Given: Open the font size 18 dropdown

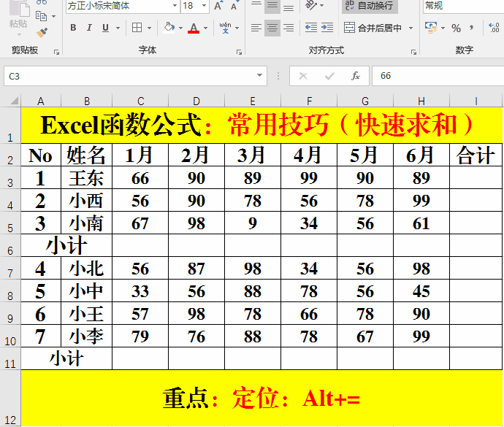Looking at the screenshot, I should point(204,5).
